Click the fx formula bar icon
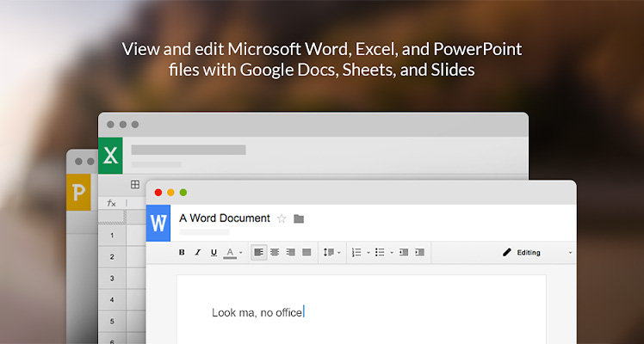This screenshot has width=644, height=344. (111, 203)
